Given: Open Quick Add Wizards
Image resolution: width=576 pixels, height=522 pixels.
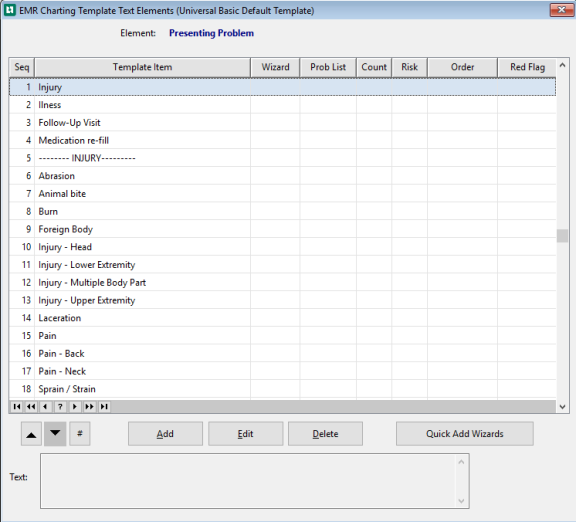Looking at the screenshot, I should click(465, 434).
